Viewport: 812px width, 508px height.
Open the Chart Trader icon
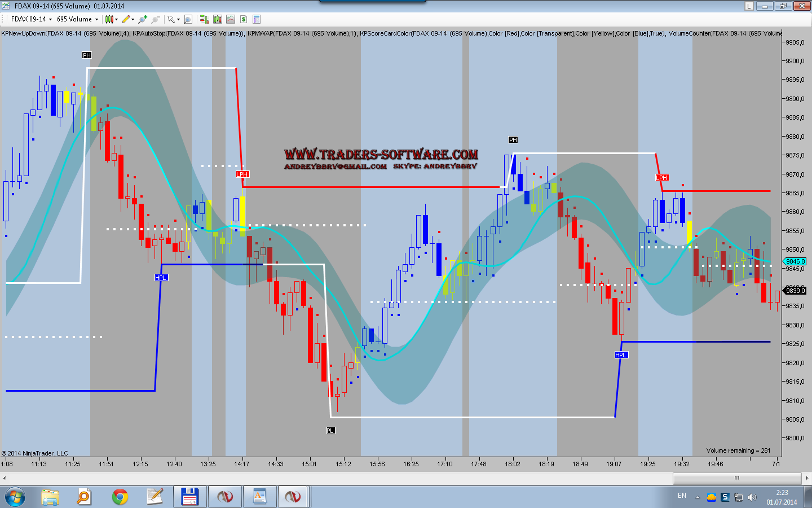click(204, 19)
